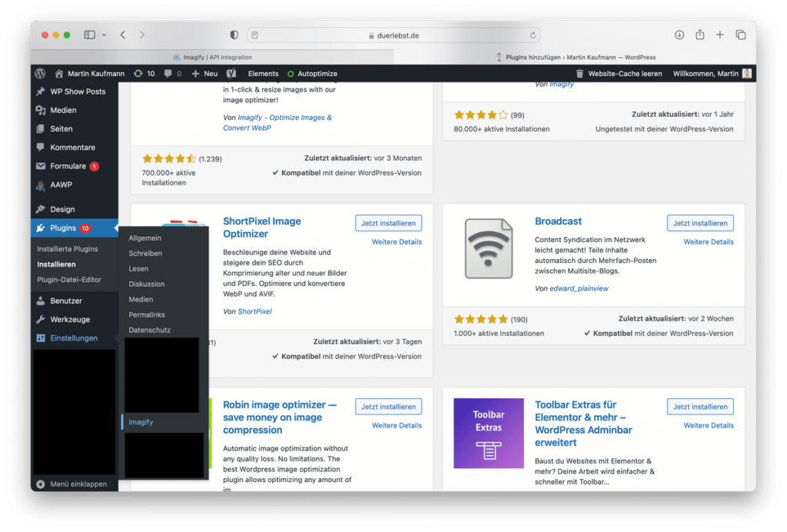This screenshot has width=787, height=532.
Task: Reload the page with the refresh icon
Action: (533, 35)
